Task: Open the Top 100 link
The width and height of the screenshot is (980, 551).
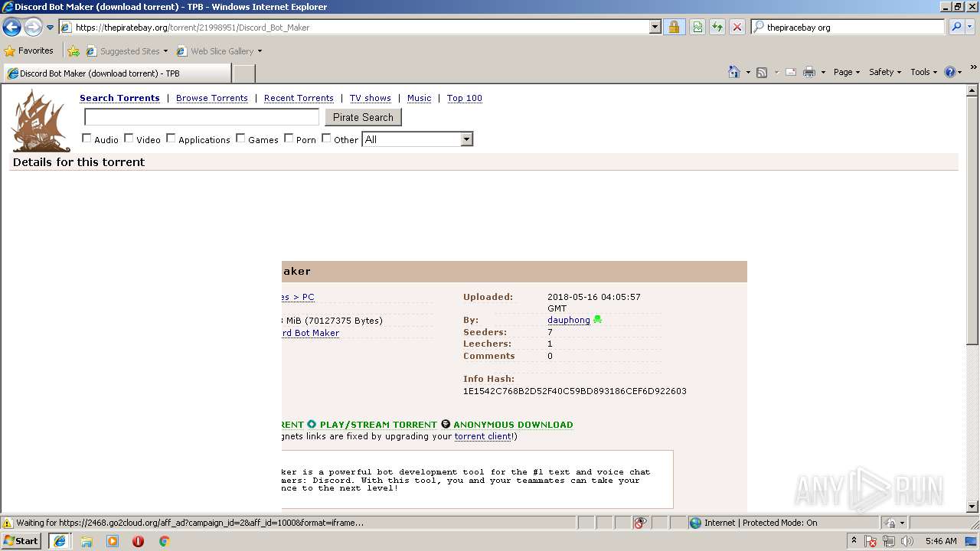Action: [465, 98]
